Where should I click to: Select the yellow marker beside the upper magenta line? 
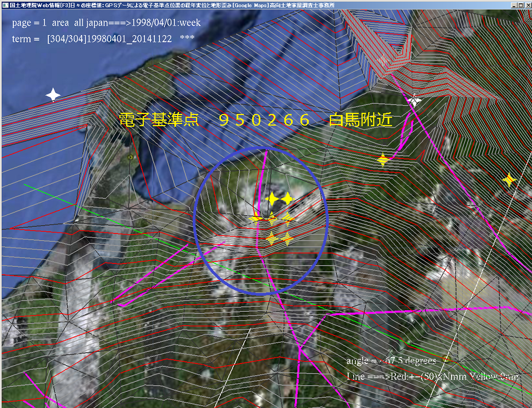383,160
